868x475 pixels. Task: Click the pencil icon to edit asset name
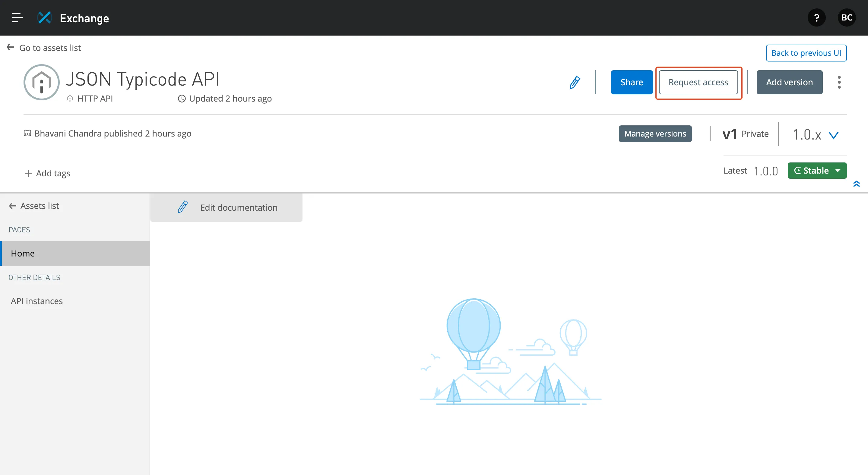click(x=575, y=82)
